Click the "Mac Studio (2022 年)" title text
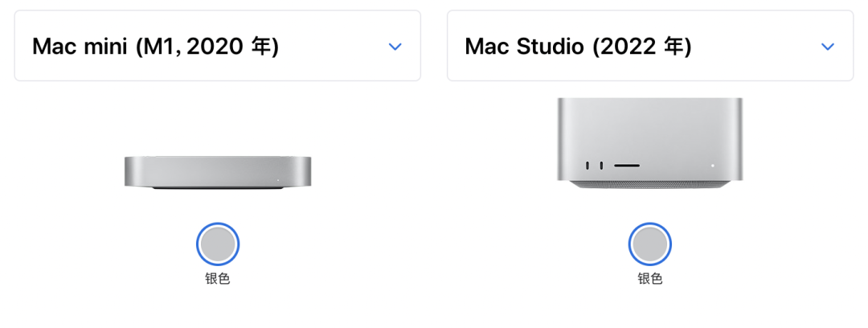The image size is (868, 328). coord(578,47)
